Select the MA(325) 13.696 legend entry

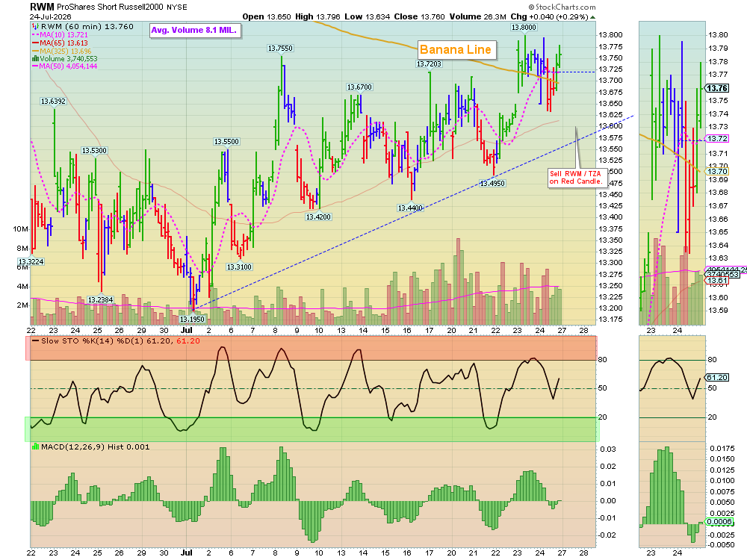point(61,51)
